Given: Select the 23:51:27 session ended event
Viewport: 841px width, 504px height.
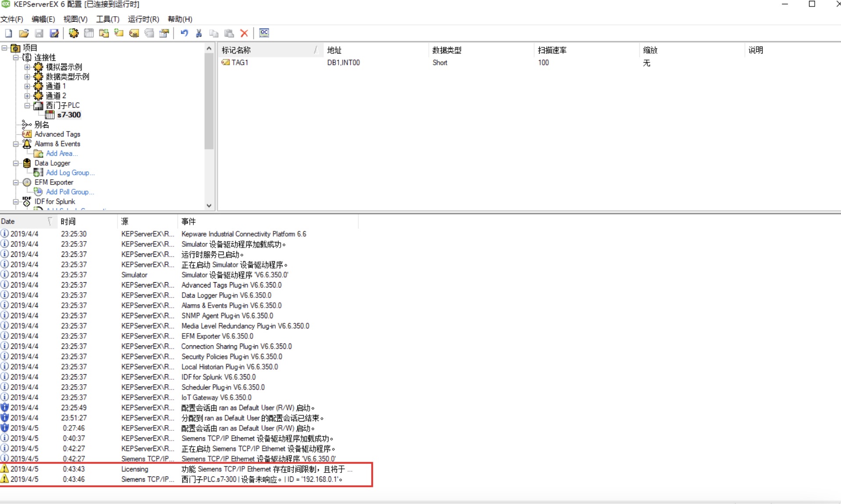Looking at the screenshot, I should [179, 418].
